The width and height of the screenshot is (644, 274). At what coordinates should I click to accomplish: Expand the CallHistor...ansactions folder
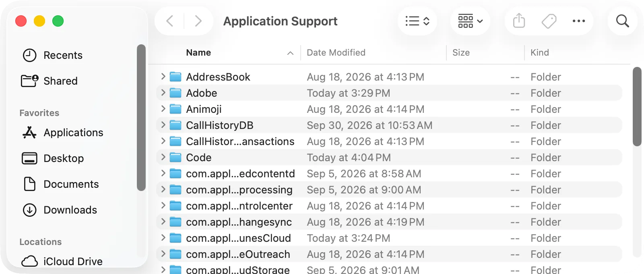pos(163,141)
